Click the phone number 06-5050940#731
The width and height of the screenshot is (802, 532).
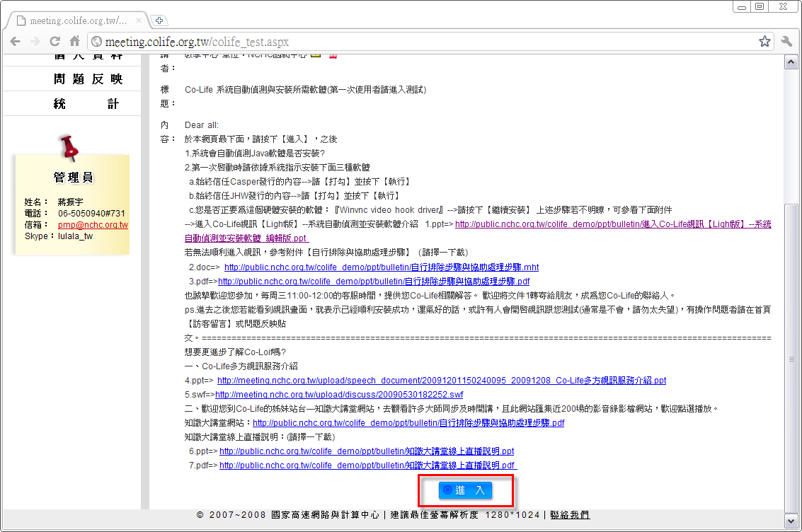coord(91,214)
